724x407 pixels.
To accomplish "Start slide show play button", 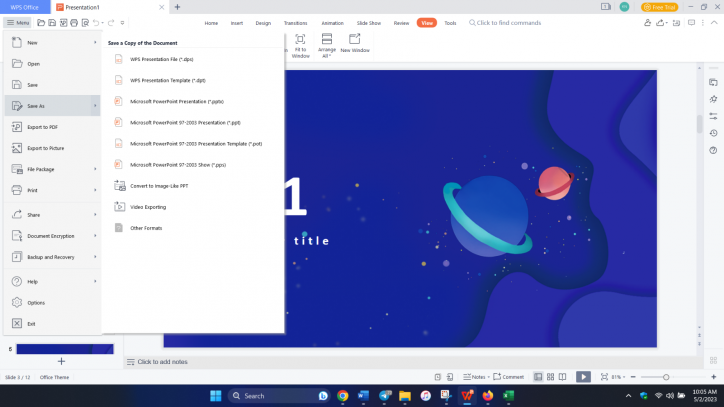I will pos(583,377).
